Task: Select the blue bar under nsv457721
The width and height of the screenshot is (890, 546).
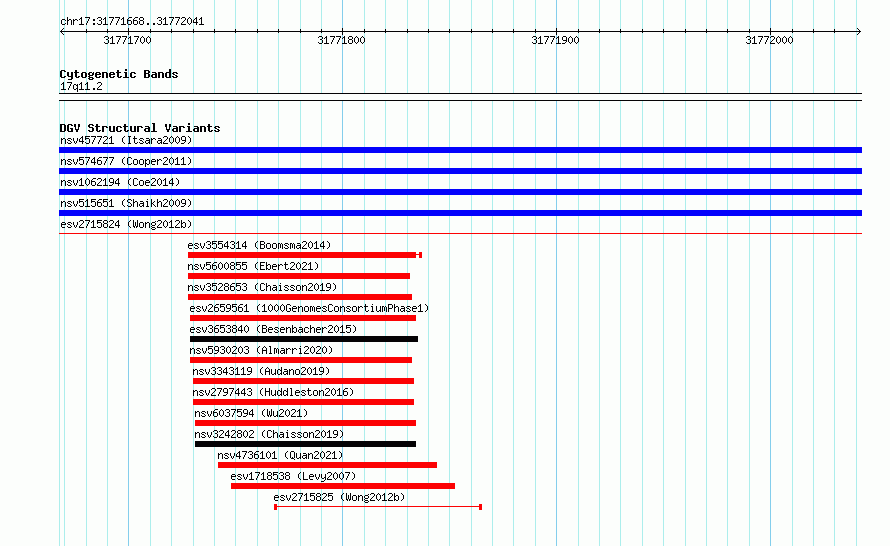Action: click(460, 150)
